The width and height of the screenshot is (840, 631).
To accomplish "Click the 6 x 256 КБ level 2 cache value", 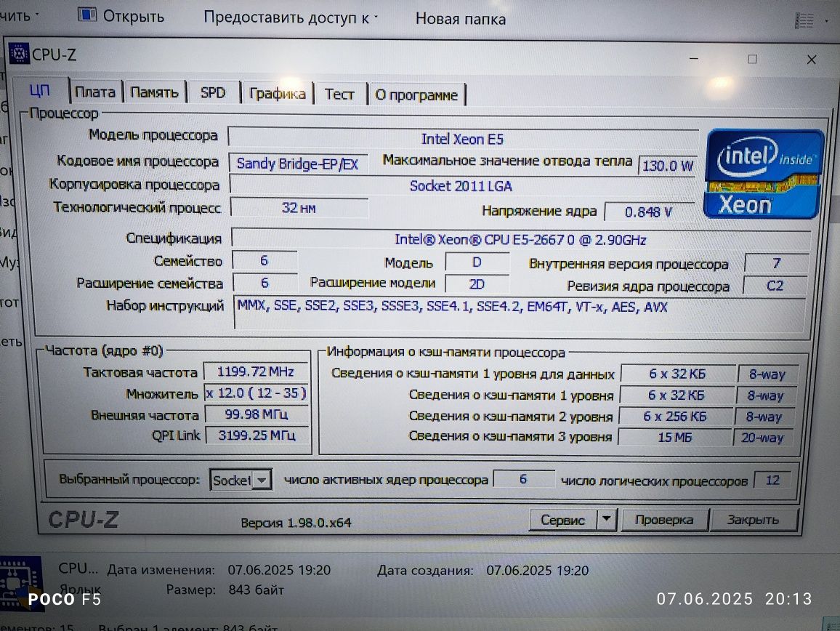I will coord(675,417).
